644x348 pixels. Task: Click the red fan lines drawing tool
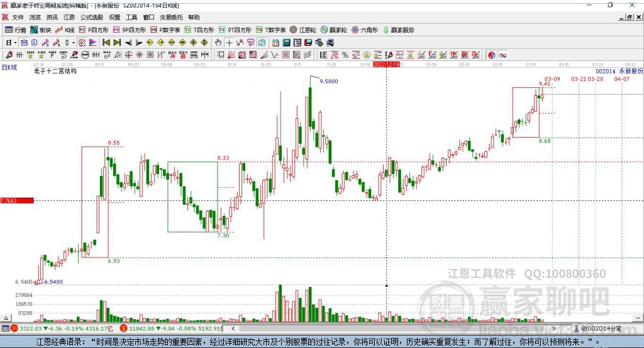[231, 55]
